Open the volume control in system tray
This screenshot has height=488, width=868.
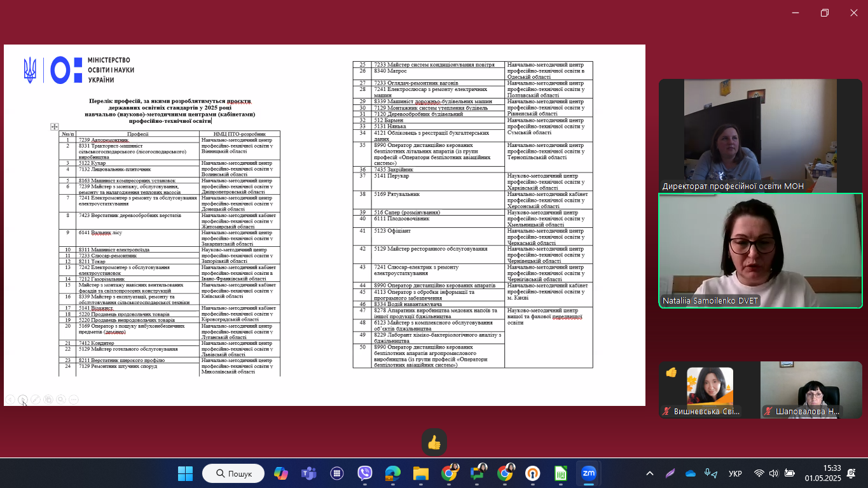pyautogui.click(x=773, y=473)
